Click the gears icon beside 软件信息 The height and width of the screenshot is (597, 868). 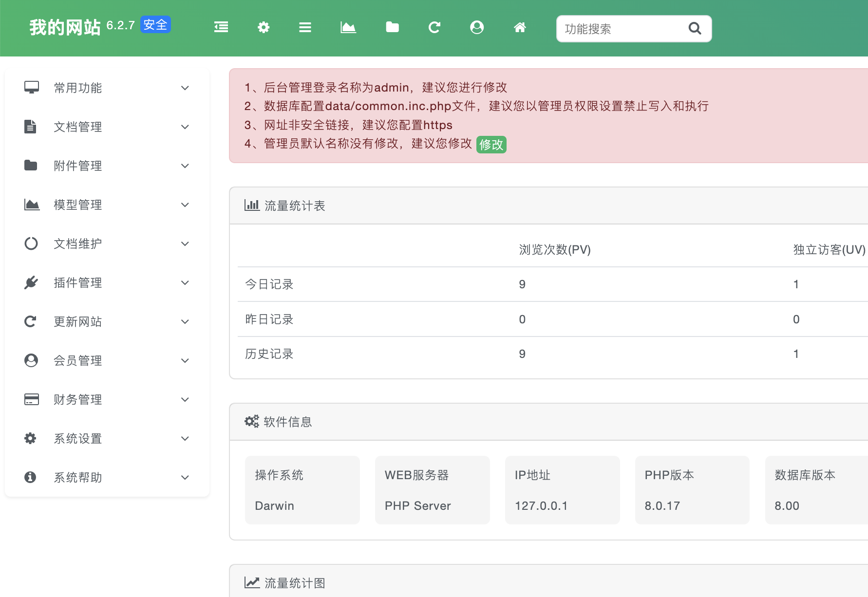click(x=252, y=421)
